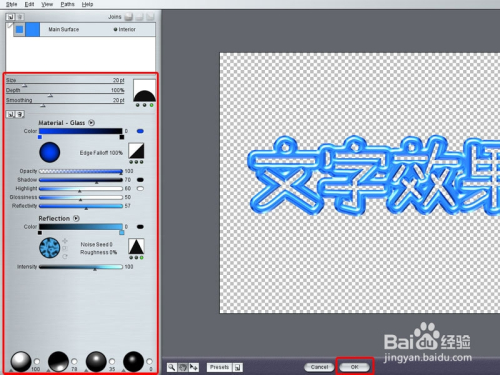Select the hand pan tool
This screenshot has width=500, height=375.
pos(182,367)
